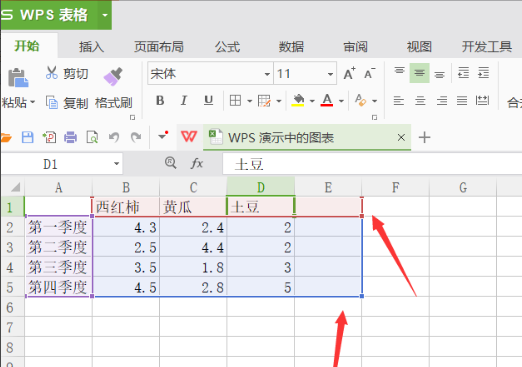Open the WPS 表格 application menu arrow
The height and width of the screenshot is (367, 522).
tap(105, 15)
